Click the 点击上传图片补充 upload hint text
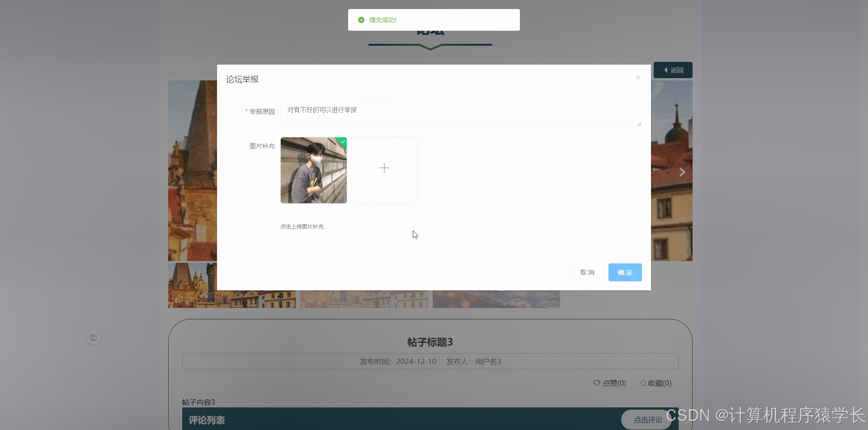868x430 pixels. click(x=302, y=226)
